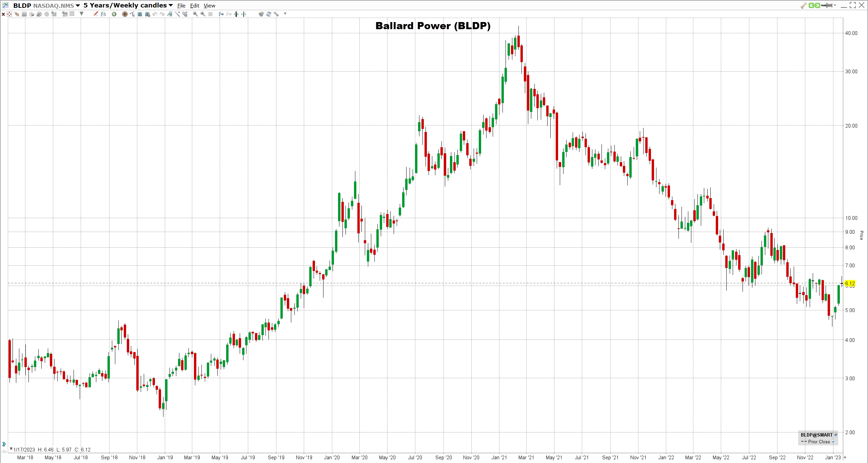Toggle the pushpin pin window icon

[827, 5]
